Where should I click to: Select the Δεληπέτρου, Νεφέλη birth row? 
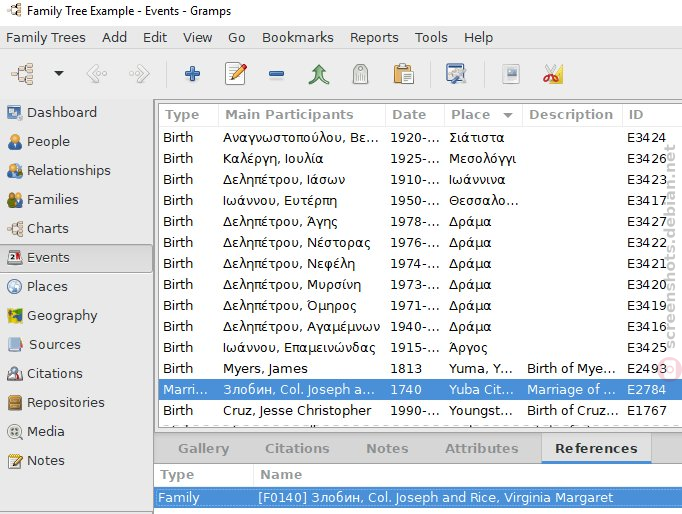420,264
